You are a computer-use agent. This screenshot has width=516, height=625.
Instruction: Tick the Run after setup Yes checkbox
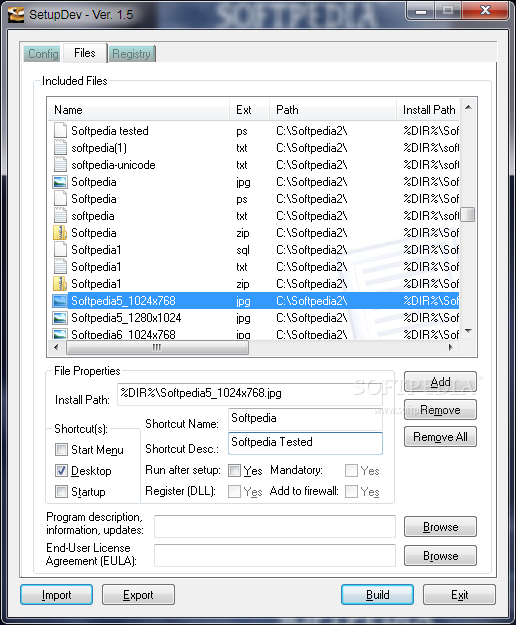[x=234, y=471]
